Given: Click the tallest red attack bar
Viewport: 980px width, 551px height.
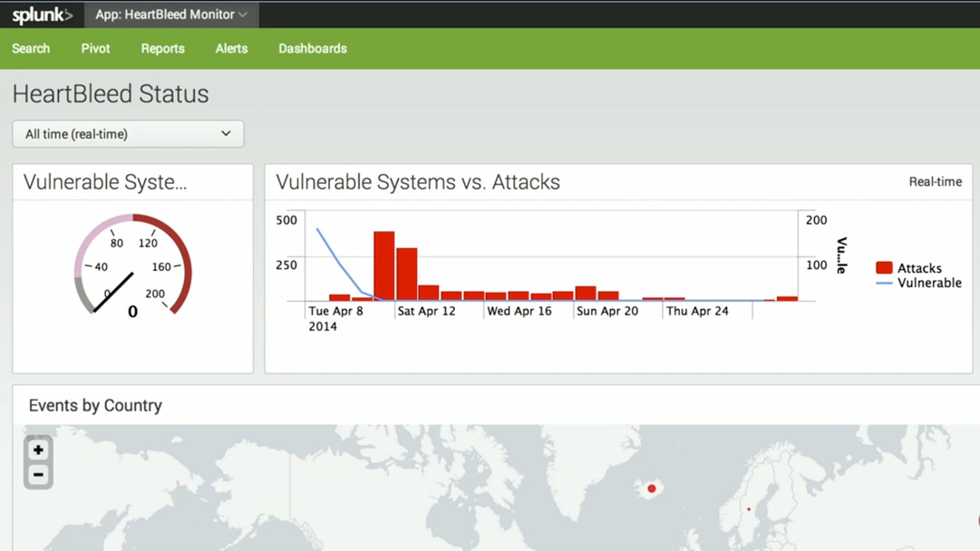Looking at the screenshot, I should [383, 266].
